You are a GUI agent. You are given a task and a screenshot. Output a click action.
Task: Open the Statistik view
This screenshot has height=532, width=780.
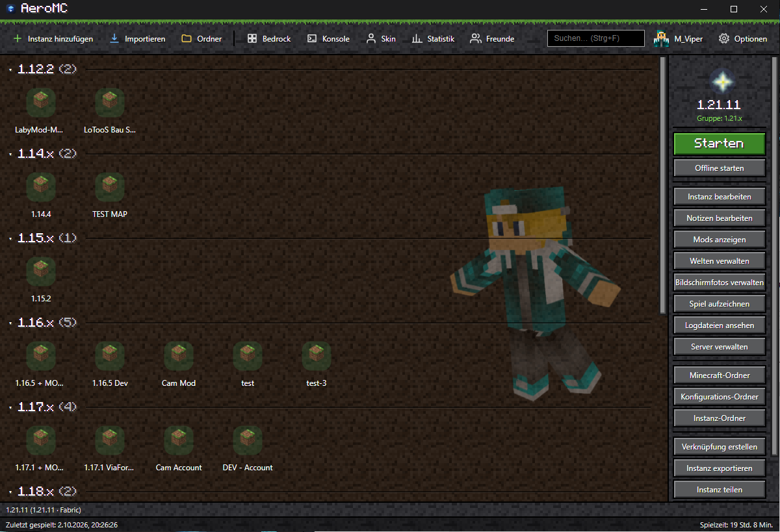tap(433, 39)
